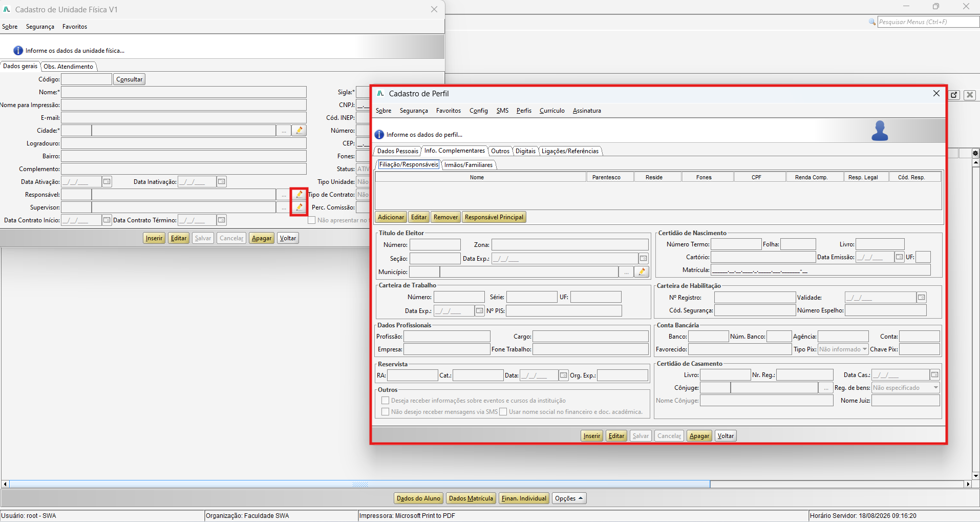Click the profile avatar icon in Cadastro de Perfil

click(x=880, y=131)
